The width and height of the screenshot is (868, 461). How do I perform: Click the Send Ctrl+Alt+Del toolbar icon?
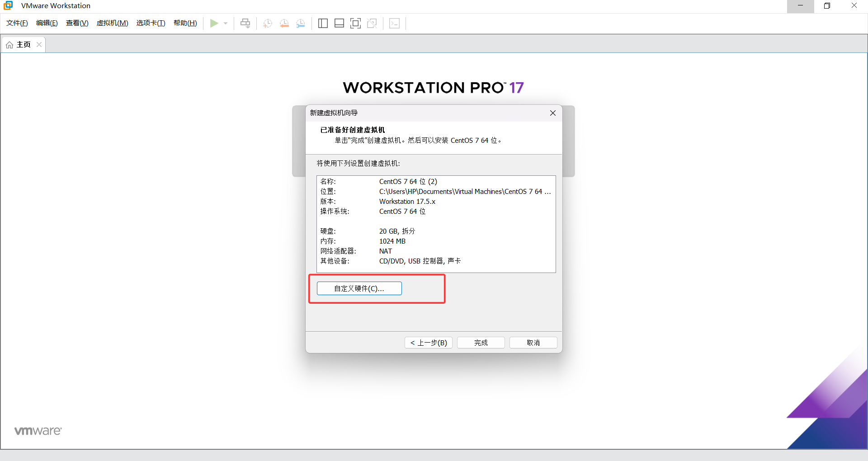pos(245,23)
